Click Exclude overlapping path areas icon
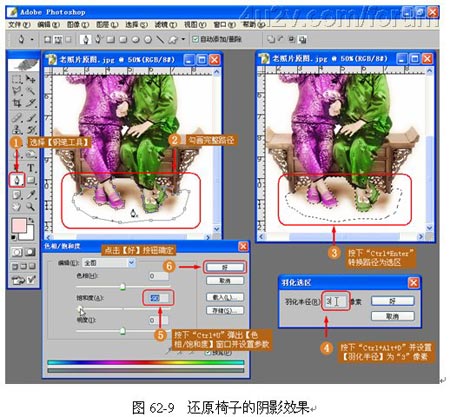The image size is (450, 417). 302,40
